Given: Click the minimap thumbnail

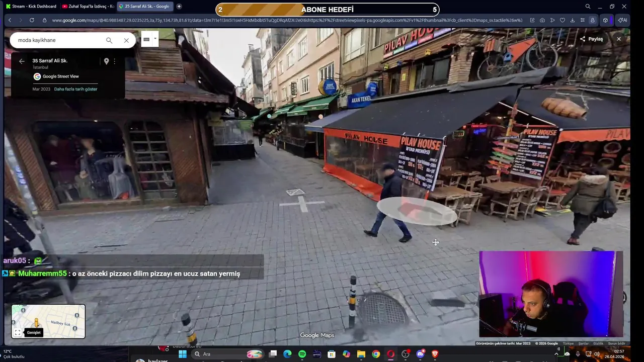Looking at the screenshot, I should pos(48,321).
